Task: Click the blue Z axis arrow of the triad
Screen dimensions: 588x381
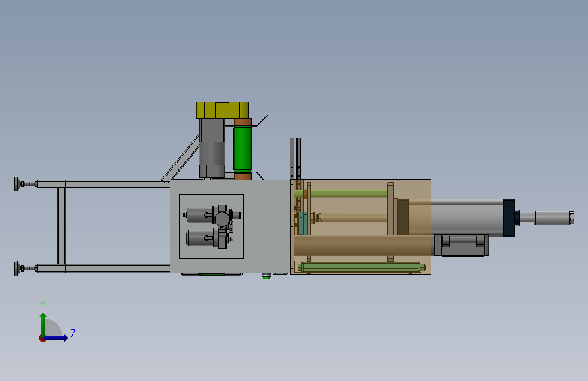Action: pyautogui.click(x=56, y=338)
